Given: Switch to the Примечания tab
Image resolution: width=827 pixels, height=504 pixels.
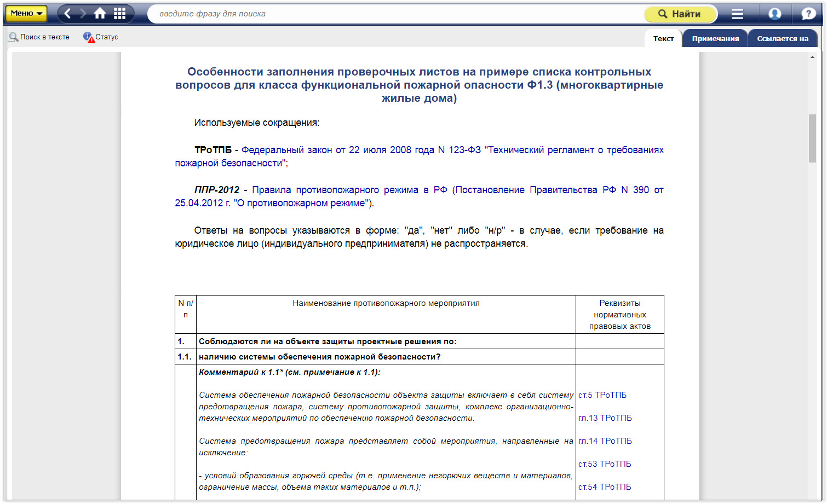Looking at the screenshot, I should pyautogui.click(x=715, y=39).
